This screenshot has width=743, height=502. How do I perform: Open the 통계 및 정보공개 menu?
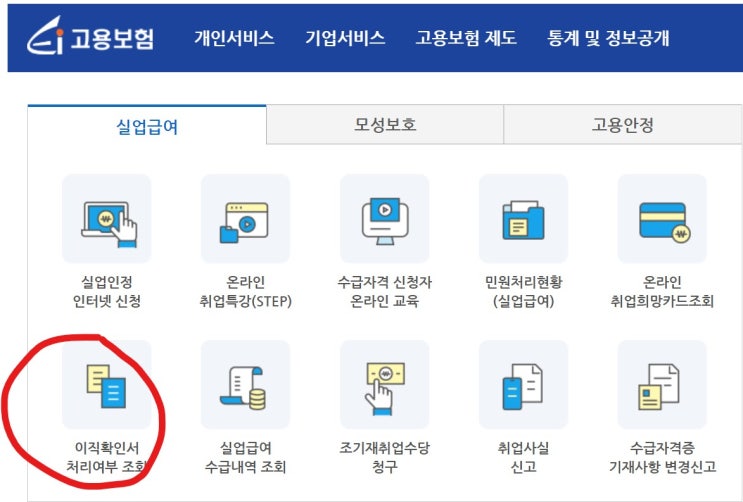click(608, 37)
